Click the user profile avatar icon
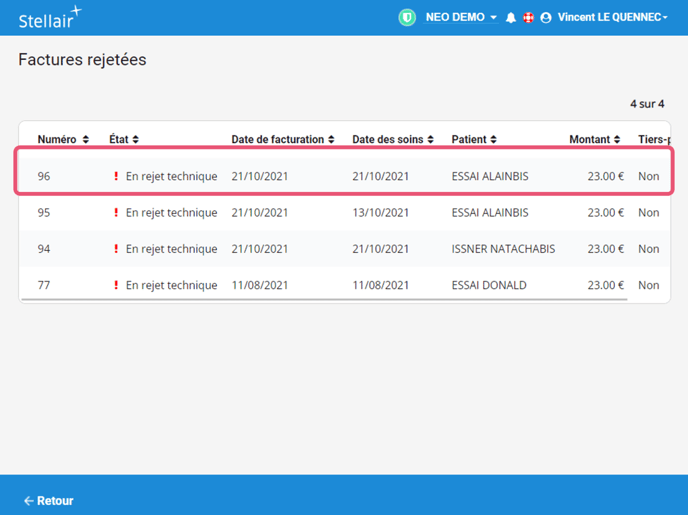Image resolution: width=688 pixels, height=515 pixels. pyautogui.click(x=546, y=18)
